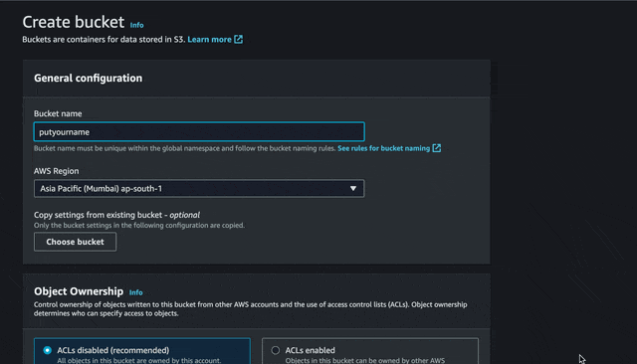Open the Info link beside Create bucket

[136, 25]
